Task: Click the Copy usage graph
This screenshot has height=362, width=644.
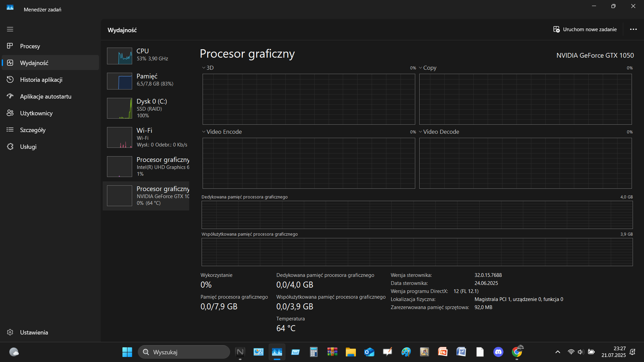Action: (525, 99)
